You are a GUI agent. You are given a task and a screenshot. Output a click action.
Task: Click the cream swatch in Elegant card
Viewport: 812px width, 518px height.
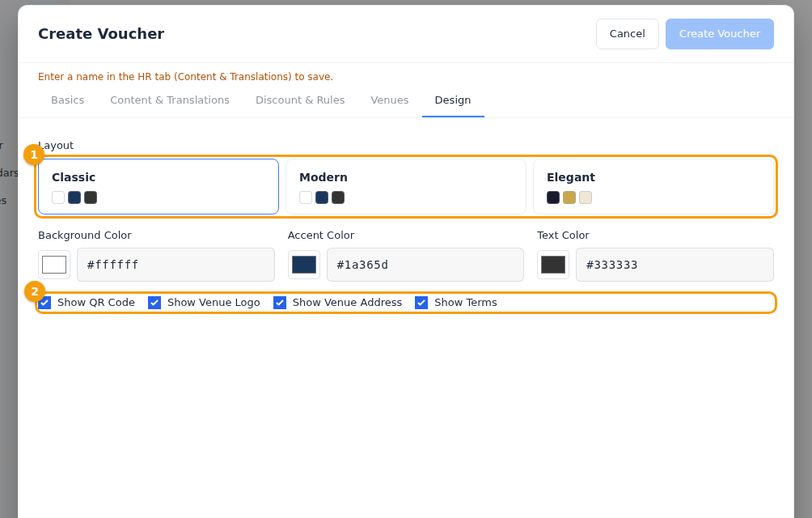[586, 197]
